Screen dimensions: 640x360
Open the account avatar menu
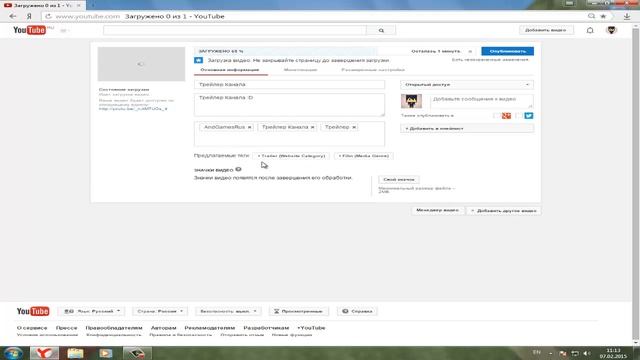coord(611,30)
